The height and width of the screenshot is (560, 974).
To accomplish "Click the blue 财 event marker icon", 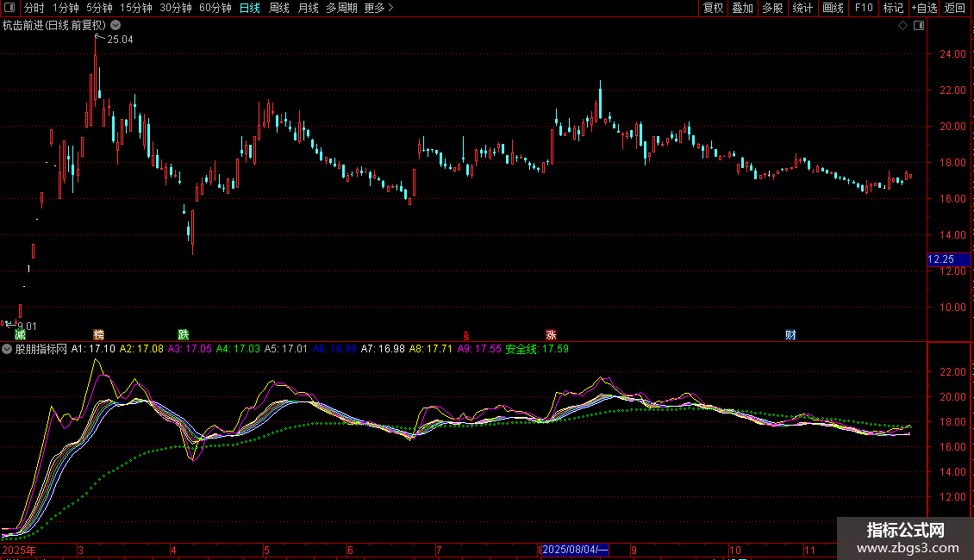I will coord(790,334).
